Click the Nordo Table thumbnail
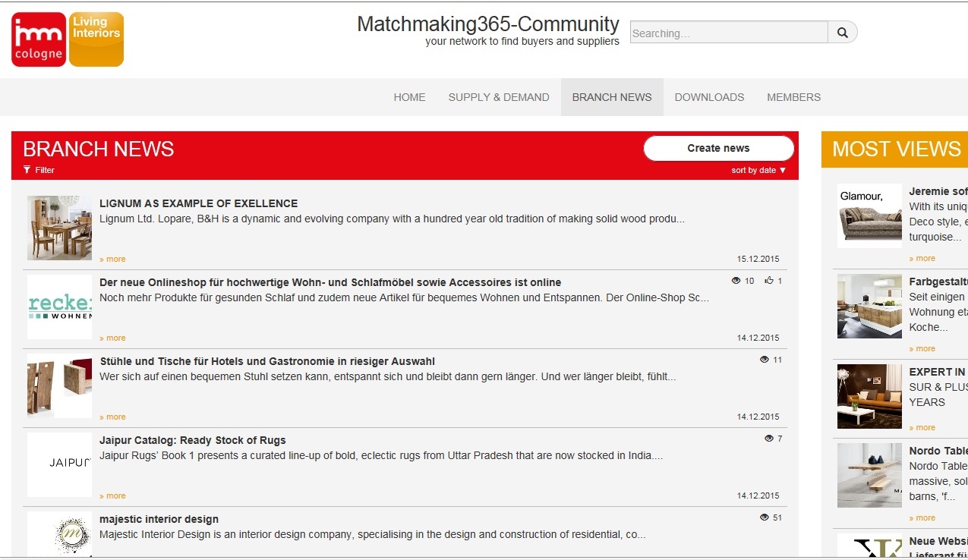Image resolution: width=968 pixels, height=560 pixels. [869, 475]
